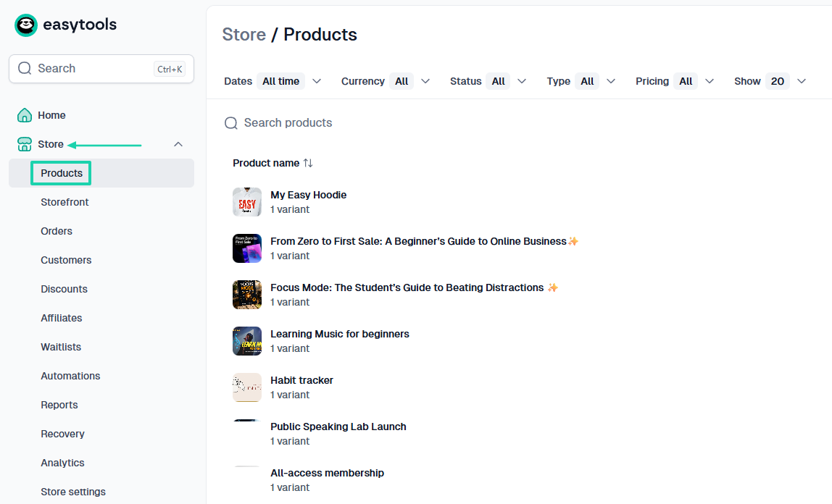
Task: Open Waitlists in the sidebar
Action: point(61,347)
